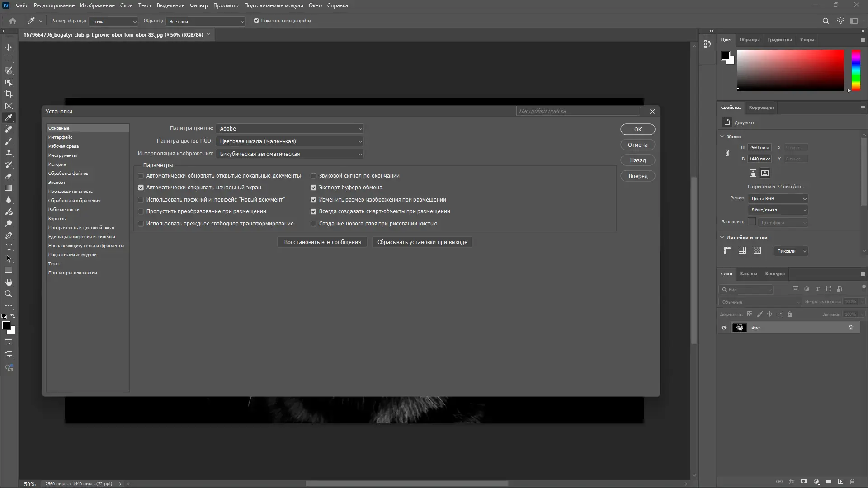This screenshot has width=868, height=488.
Task: Open the Цвета RGB mode dropdown
Action: [778, 199]
